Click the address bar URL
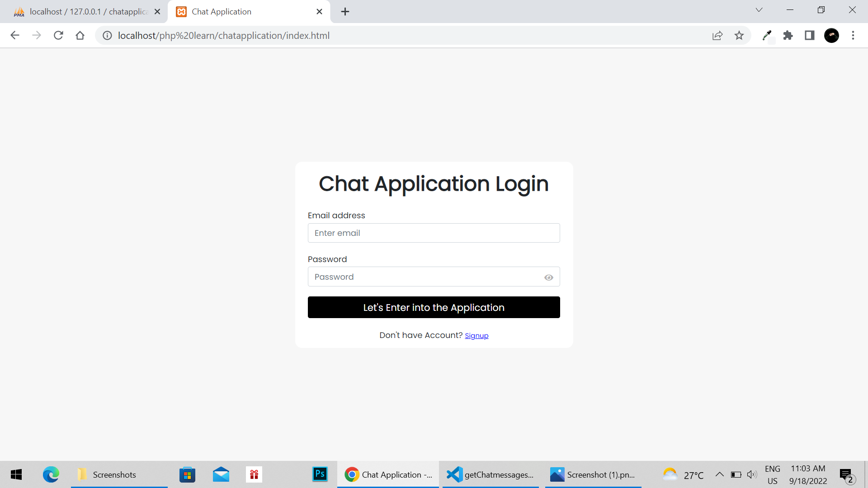This screenshot has width=868, height=488. pyautogui.click(x=224, y=35)
